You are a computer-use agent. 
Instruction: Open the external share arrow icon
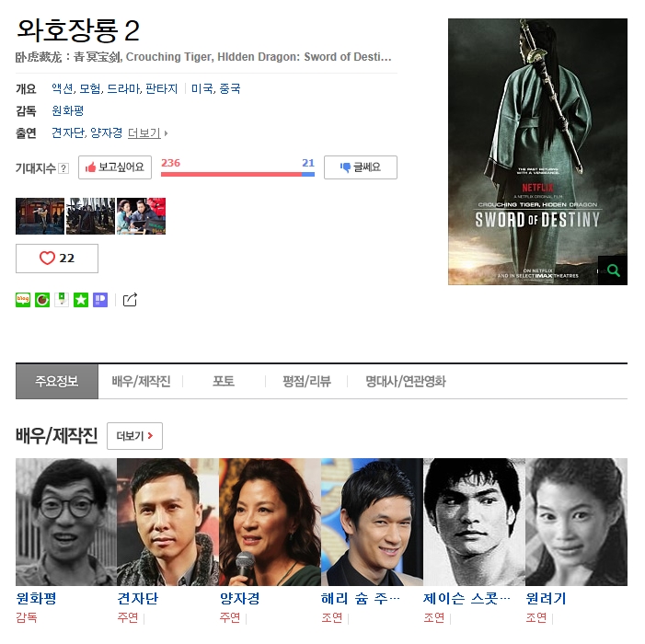click(130, 300)
